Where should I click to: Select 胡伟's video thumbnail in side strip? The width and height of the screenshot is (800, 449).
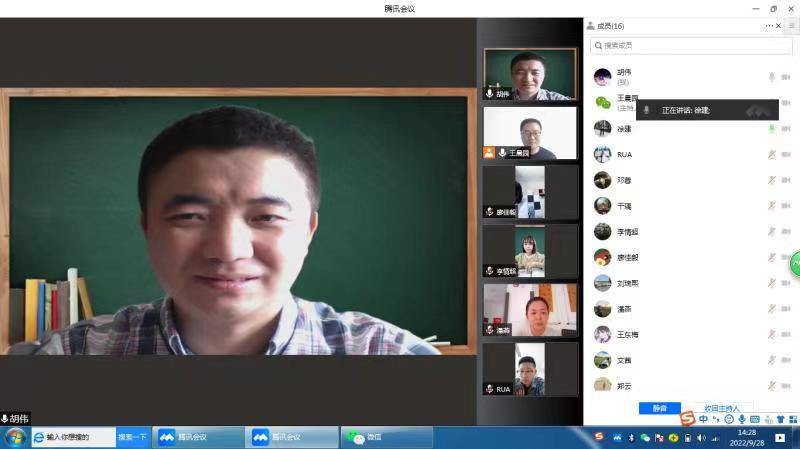tap(530, 74)
